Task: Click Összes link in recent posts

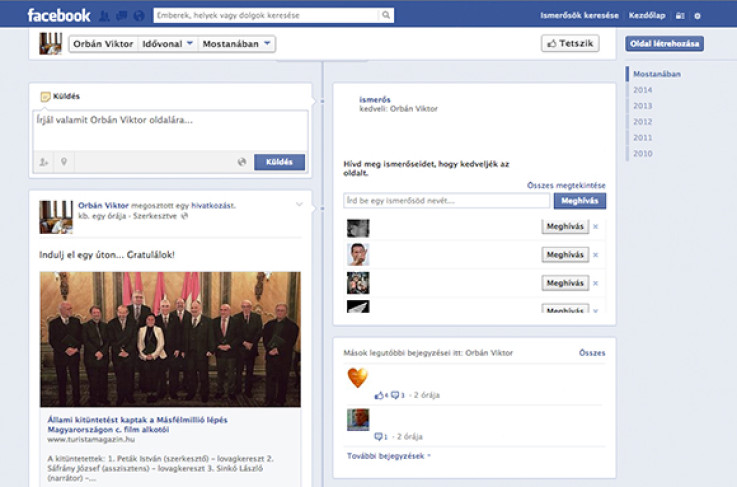Action: click(x=592, y=353)
